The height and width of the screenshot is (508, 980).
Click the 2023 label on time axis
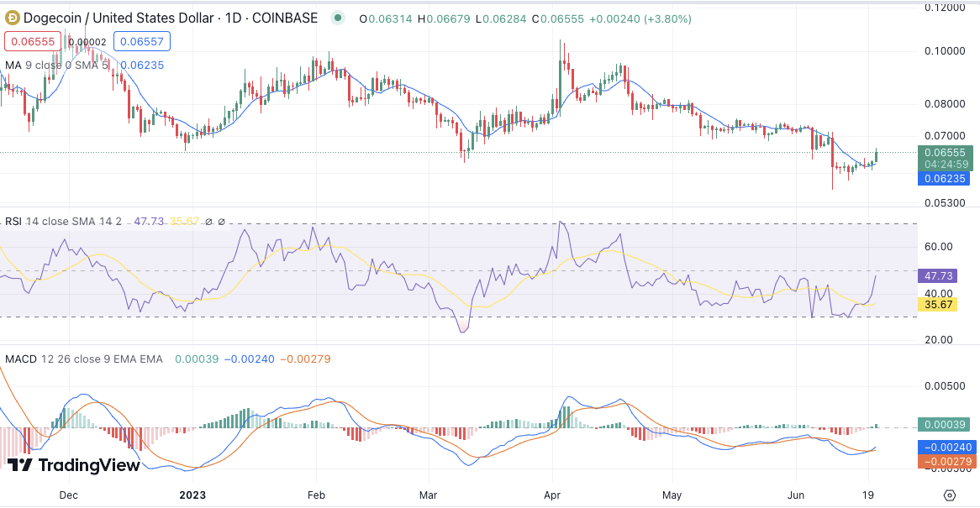click(192, 495)
